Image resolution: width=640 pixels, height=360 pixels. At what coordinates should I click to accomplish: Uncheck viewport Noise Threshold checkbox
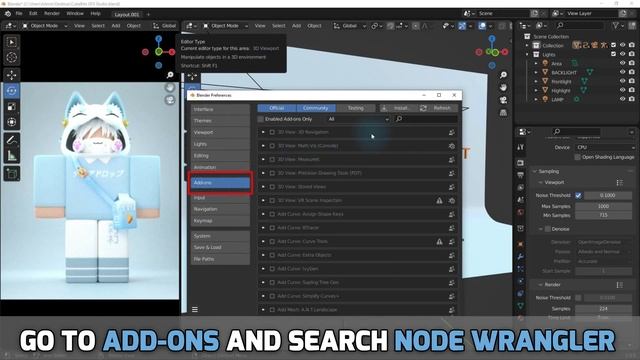pyautogui.click(x=578, y=196)
